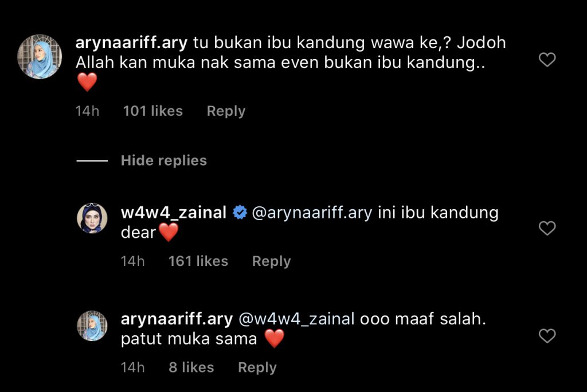
Task: Open the @w4w4_zainal mention link
Action: coord(296,319)
